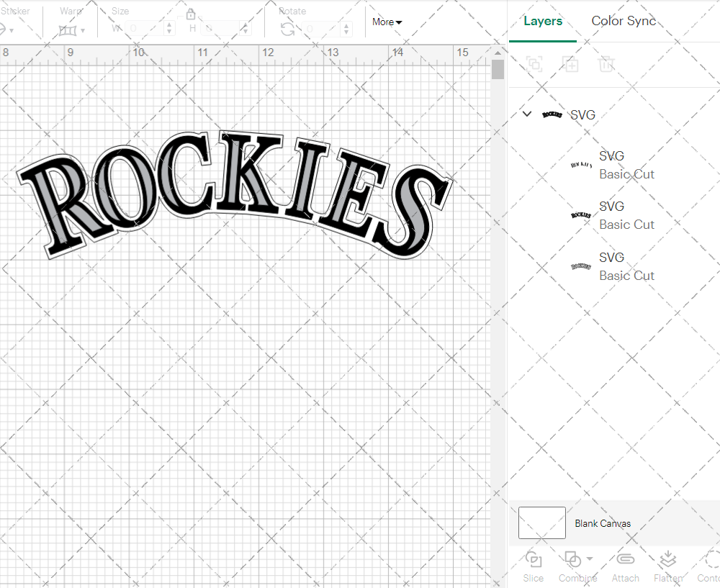The image size is (720, 588).
Task: Select the Blank Canvas thumbnail
Action: (542, 523)
